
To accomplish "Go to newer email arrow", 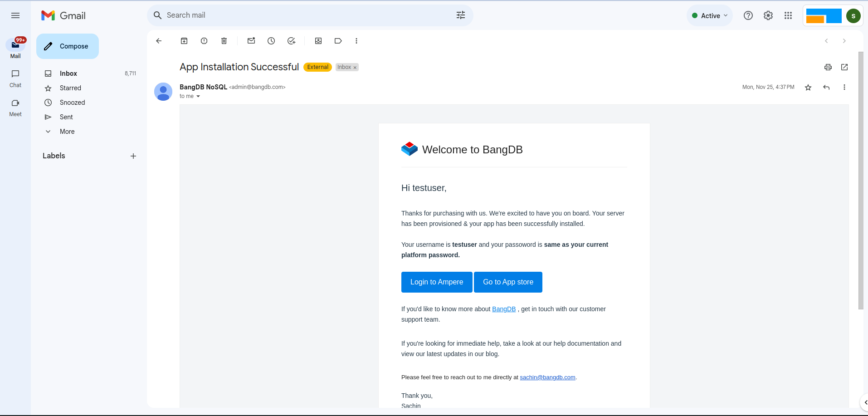I will 826,41.
